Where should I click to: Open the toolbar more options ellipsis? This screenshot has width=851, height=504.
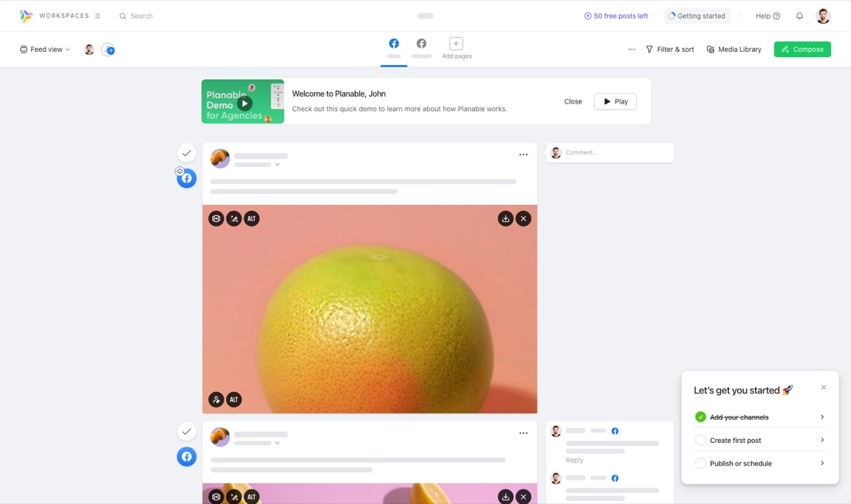632,49
